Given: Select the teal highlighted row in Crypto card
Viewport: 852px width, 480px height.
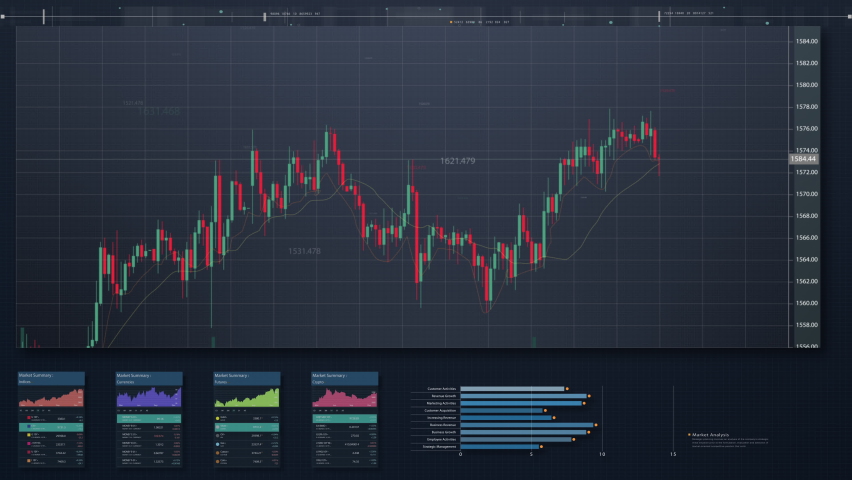Looking at the screenshot, I should coord(344,419).
